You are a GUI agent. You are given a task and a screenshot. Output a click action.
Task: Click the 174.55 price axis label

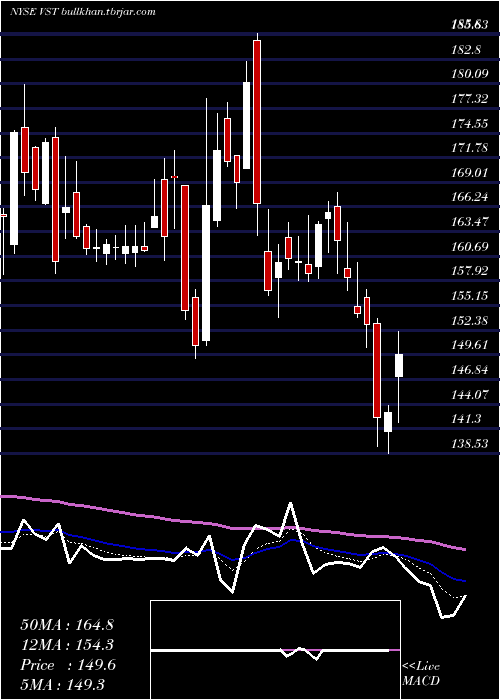tap(470, 124)
